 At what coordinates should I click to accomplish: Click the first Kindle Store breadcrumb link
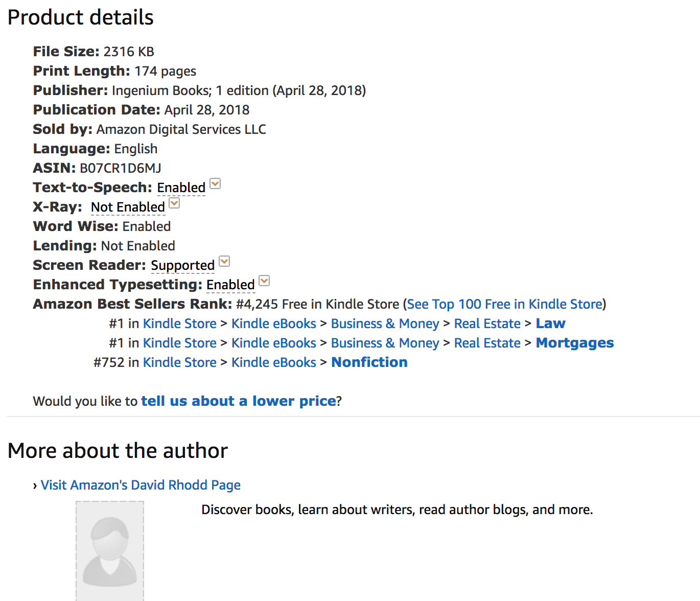(179, 323)
